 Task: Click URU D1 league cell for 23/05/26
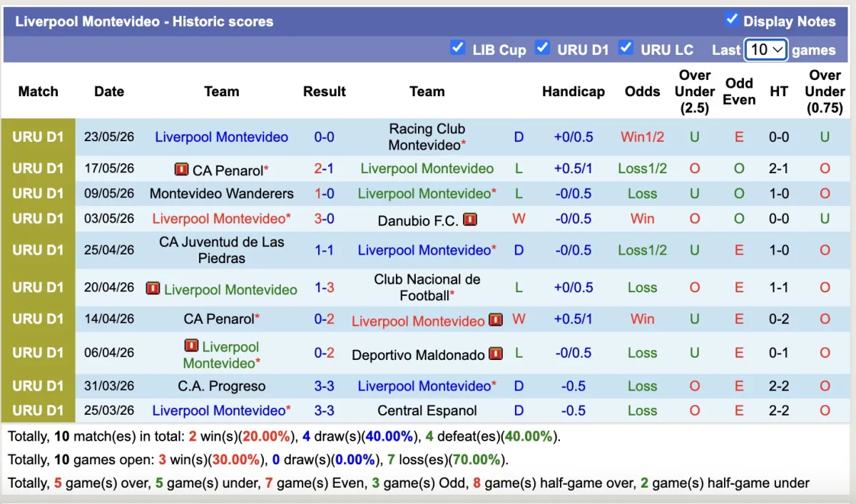coord(38,137)
